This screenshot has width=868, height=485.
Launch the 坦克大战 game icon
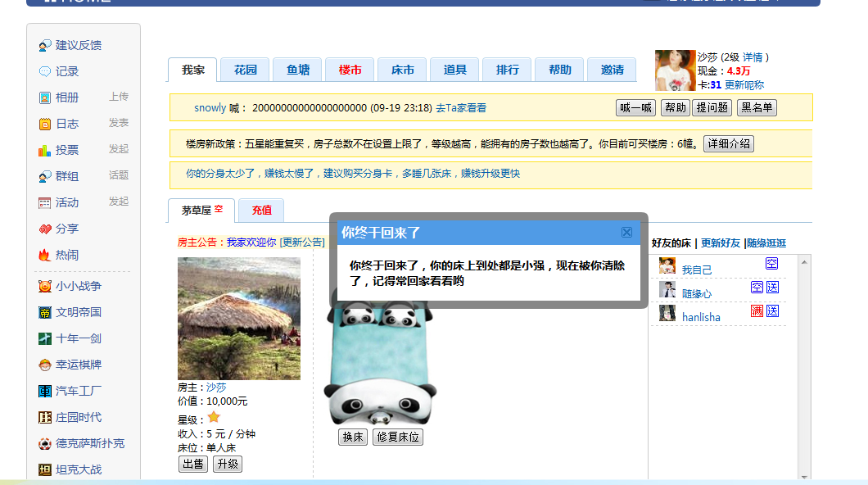coord(45,470)
